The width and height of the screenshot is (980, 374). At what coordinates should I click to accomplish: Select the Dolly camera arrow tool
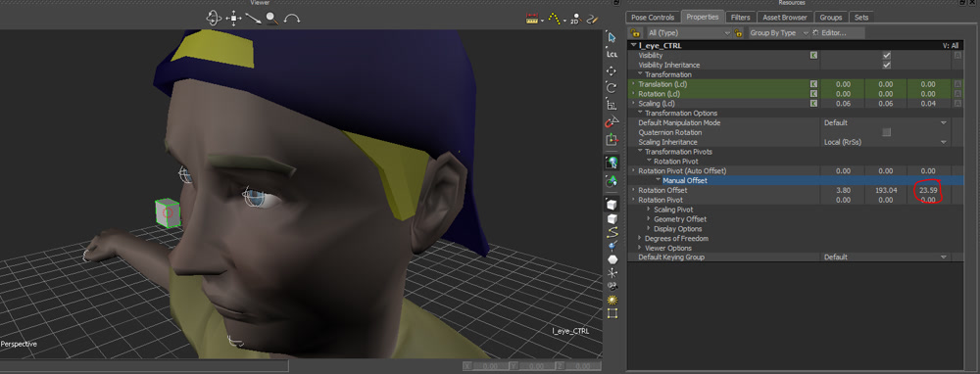pyautogui.click(x=253, y=18)
